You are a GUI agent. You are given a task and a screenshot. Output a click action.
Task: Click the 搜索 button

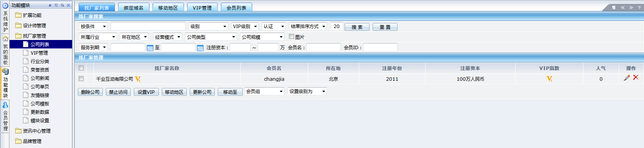[357, 27]
